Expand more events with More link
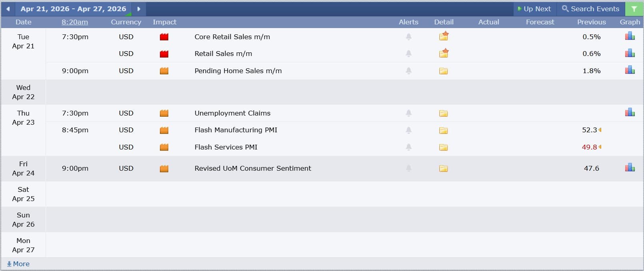 pyautogui.click(x=18, y=264)
